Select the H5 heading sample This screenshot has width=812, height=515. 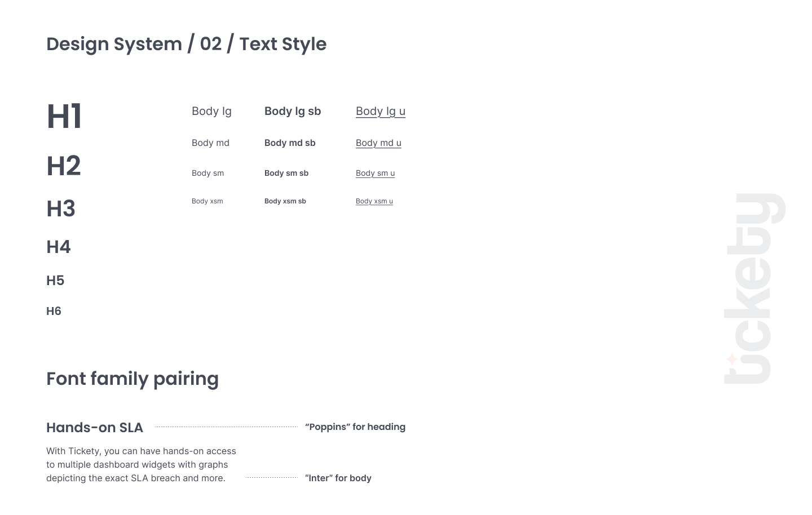click(x=55, y=281)
